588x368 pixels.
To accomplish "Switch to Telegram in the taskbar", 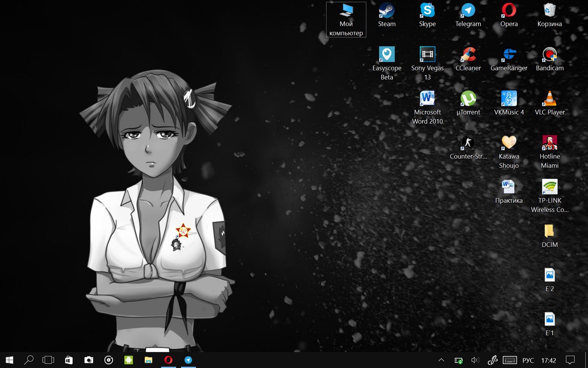I will [188, 360].
